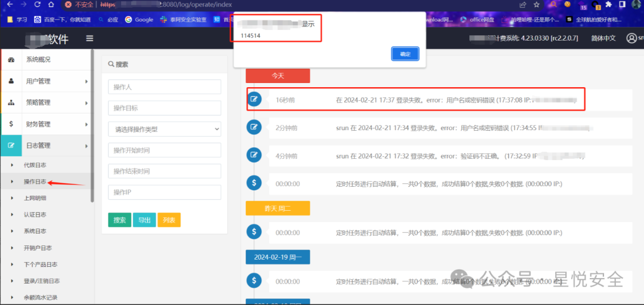Open the Google bookmark
644x305 pixels.
click(139, 19)
